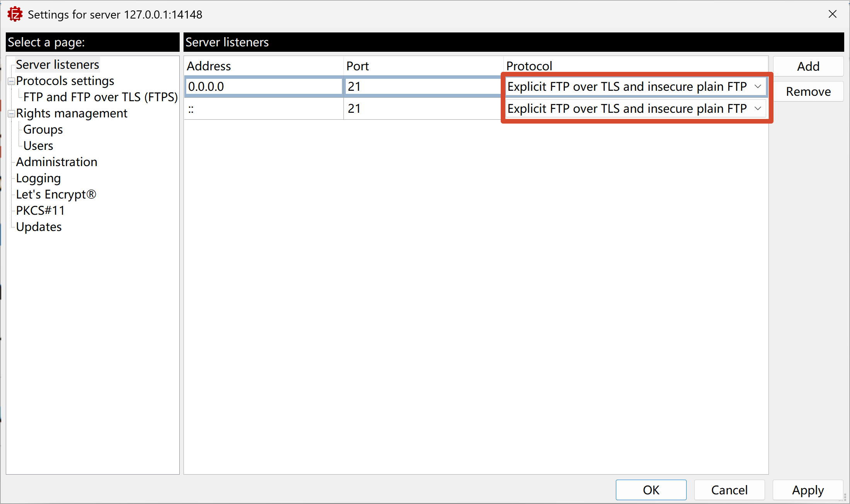Select the :: address cell
Image resolution: width=850 pixels, height=504 pixels.
tap(264, 109)
